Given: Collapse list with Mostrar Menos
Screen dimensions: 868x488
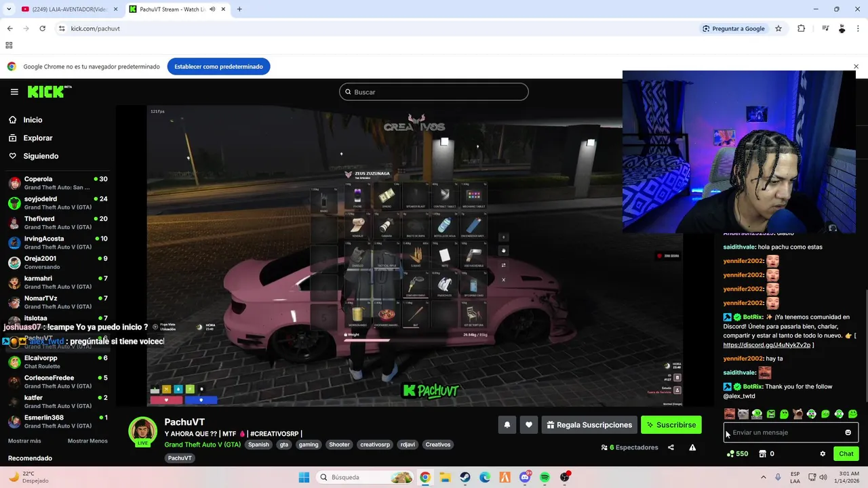Looking at the screenshot, I should 87,441.
